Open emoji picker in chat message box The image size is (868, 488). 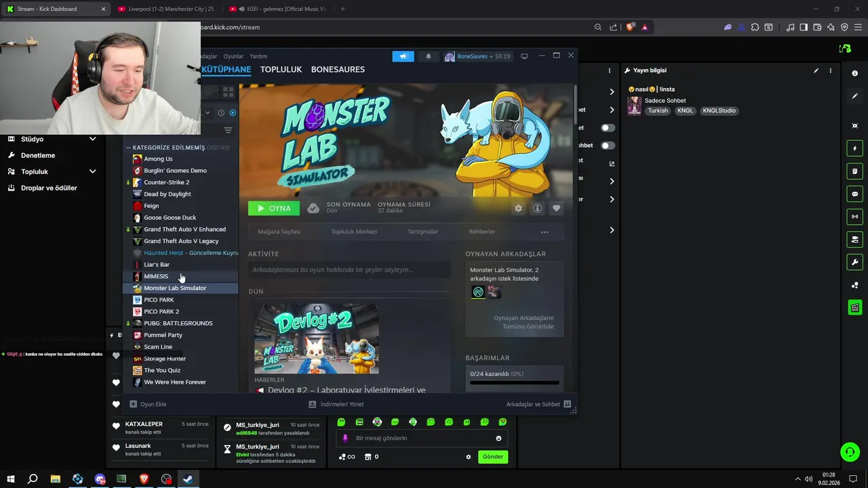coord(498,439)
